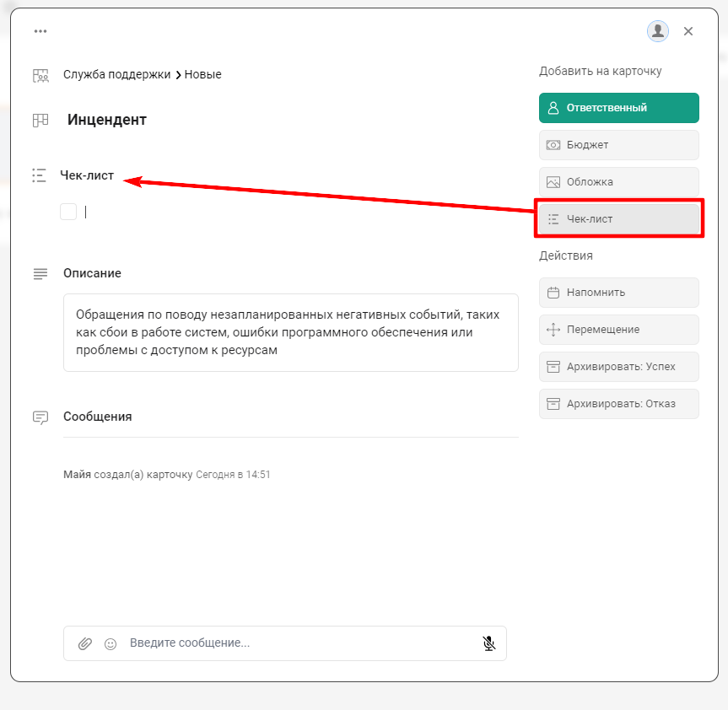The image size is (728, 710).
Task: Set a reminder with Напомнить
Action: [618, 293]
